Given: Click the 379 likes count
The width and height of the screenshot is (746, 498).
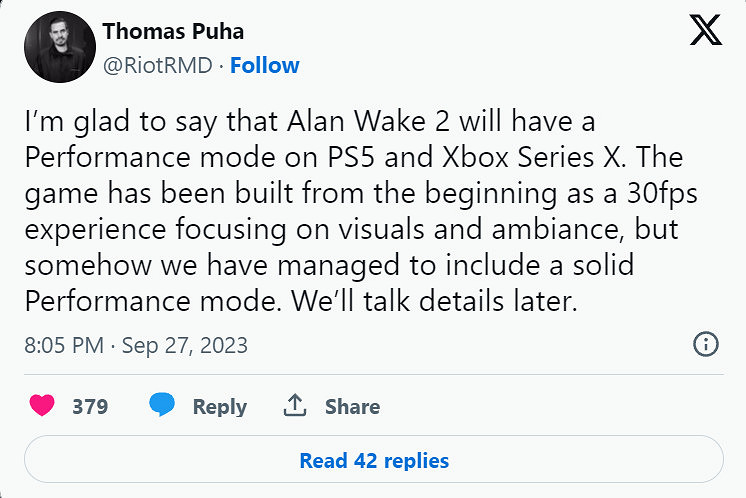Looking at the screenshot, I should [90, 407].
